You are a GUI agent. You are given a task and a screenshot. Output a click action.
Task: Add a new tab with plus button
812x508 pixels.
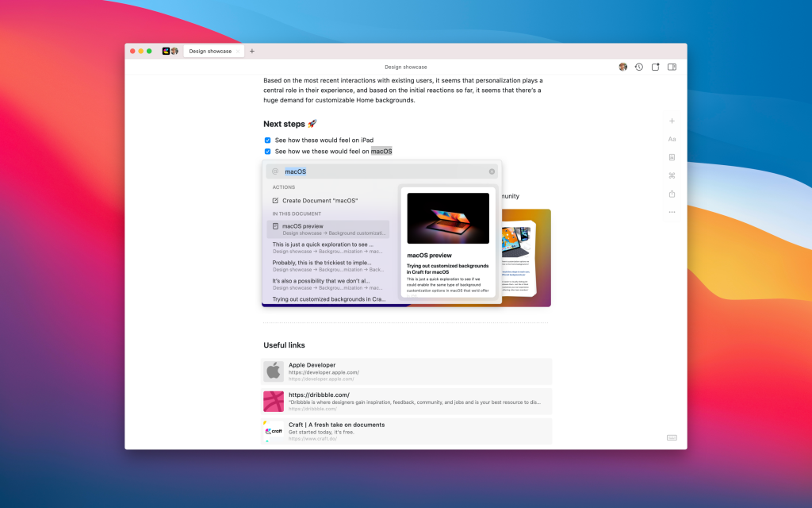pyautogui.click(x=252, y=51)
